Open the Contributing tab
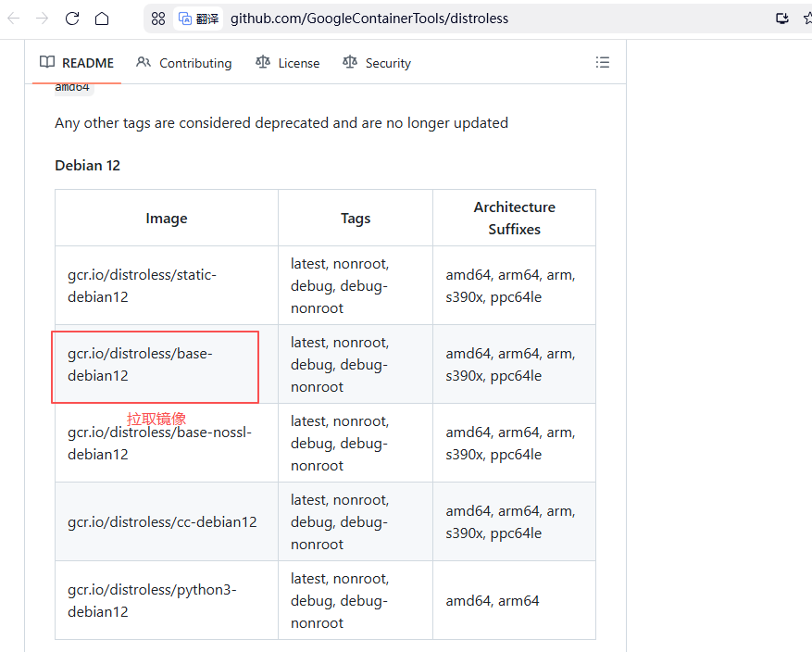 tap(184, 63)
